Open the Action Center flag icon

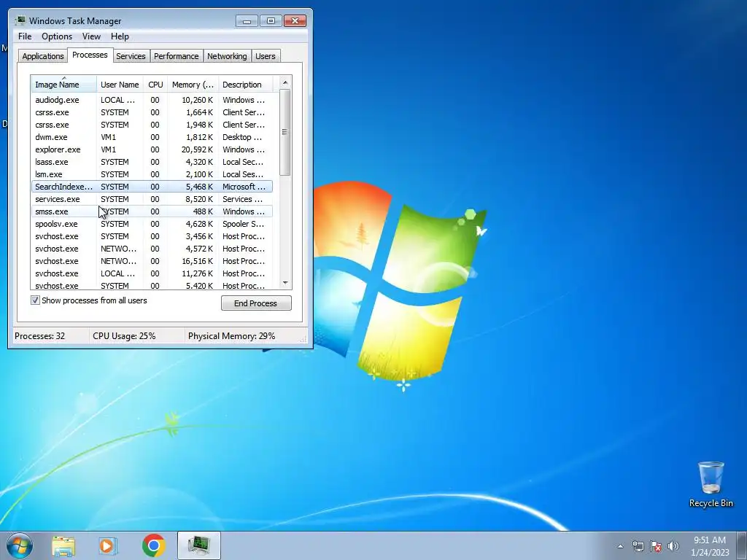click(x=656, y=546)
